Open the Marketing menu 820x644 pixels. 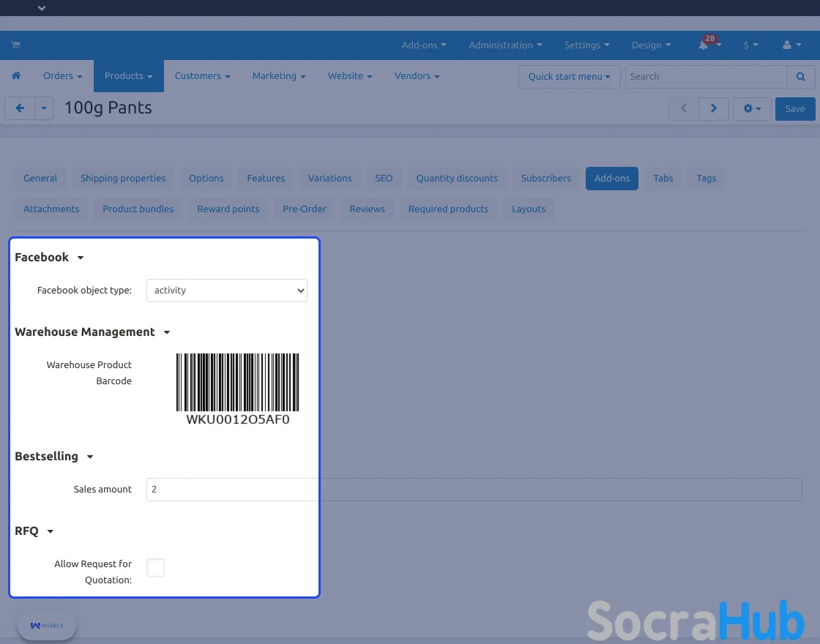pyautogui.click(x=279, y=76)
